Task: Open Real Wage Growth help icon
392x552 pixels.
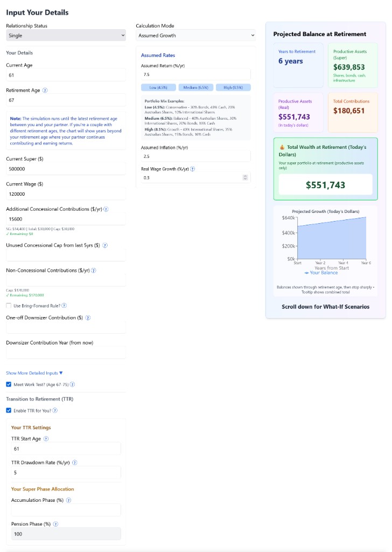Action: point(192,169)
